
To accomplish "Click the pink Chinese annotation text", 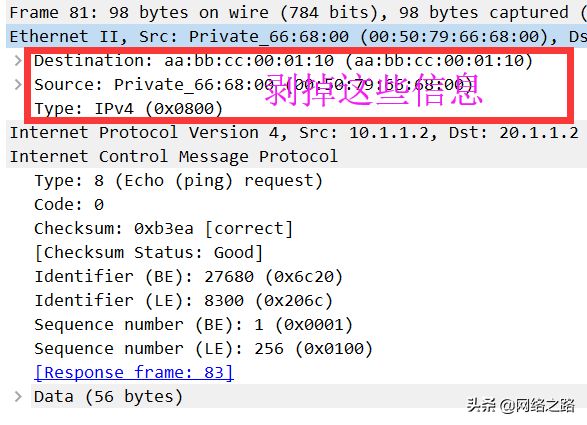I will pos(374,90).
